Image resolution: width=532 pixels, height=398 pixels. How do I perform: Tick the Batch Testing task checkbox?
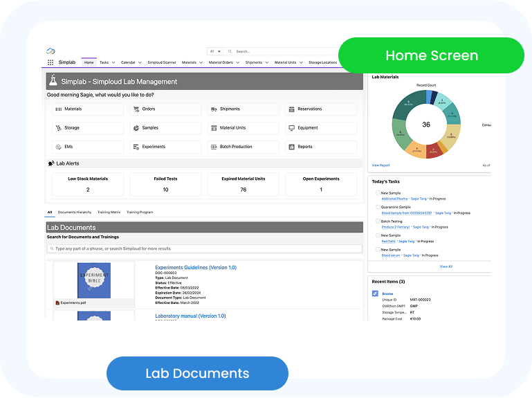tap(377, 221)
